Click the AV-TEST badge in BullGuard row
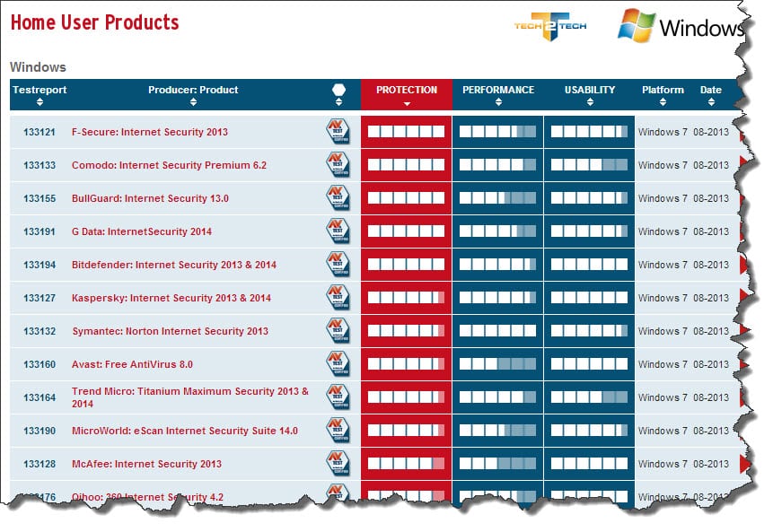 coord(338,198)
